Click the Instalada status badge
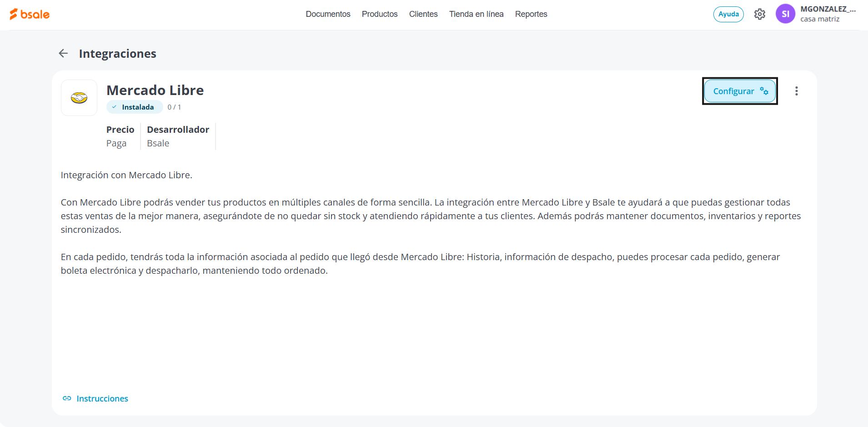The height and width of the screenshot is (427, 868). click(x=135, y=107)
